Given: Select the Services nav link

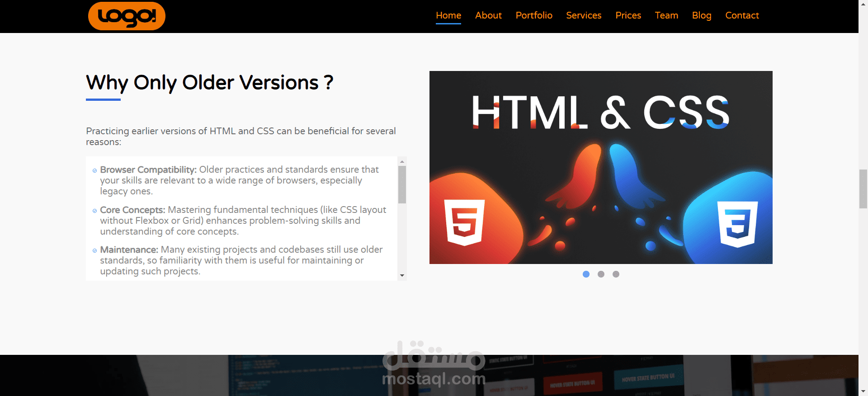Looking at the screenshot, I should point(584,15).
